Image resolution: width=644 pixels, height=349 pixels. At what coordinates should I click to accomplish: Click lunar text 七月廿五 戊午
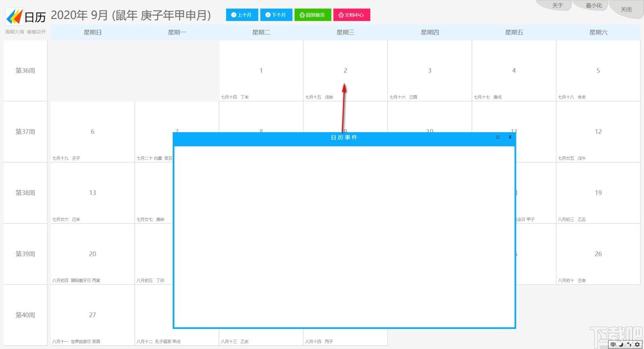click(x=572, y=158)
